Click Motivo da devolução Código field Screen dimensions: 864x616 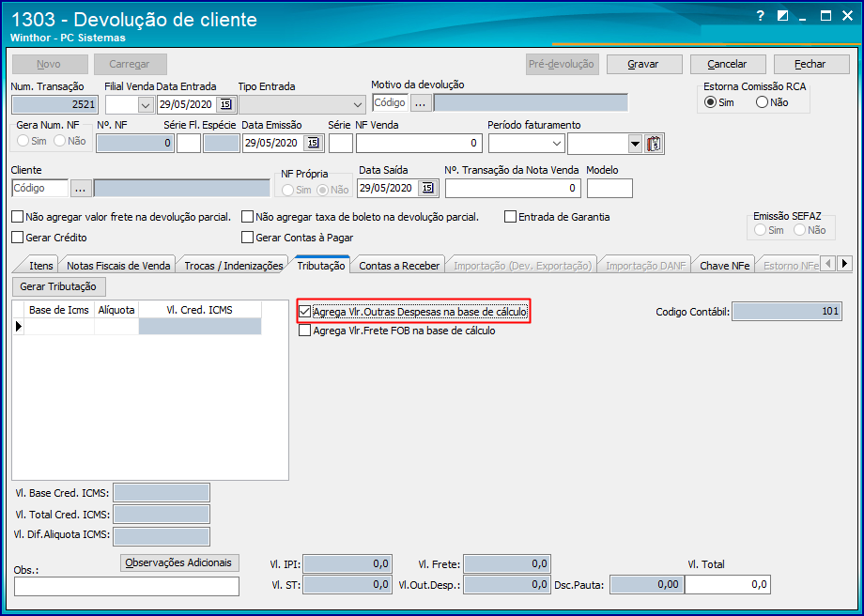[x=390, y=103]
